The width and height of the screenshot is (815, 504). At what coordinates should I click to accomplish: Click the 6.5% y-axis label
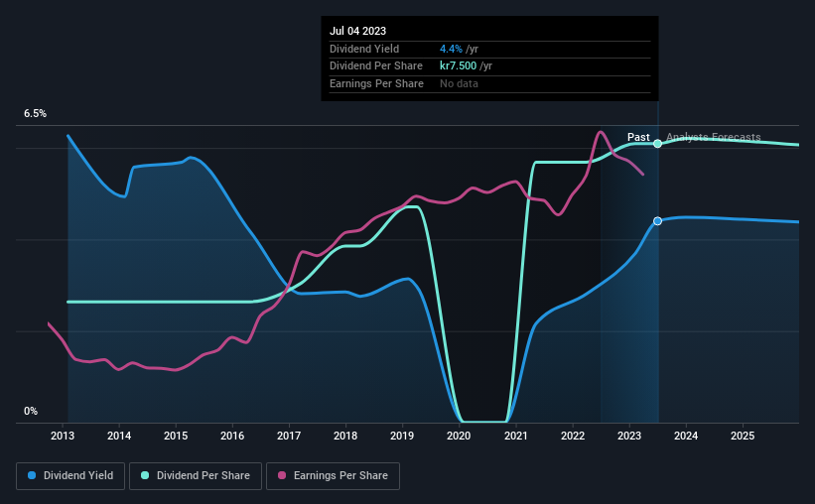click(x=36, y=114)
